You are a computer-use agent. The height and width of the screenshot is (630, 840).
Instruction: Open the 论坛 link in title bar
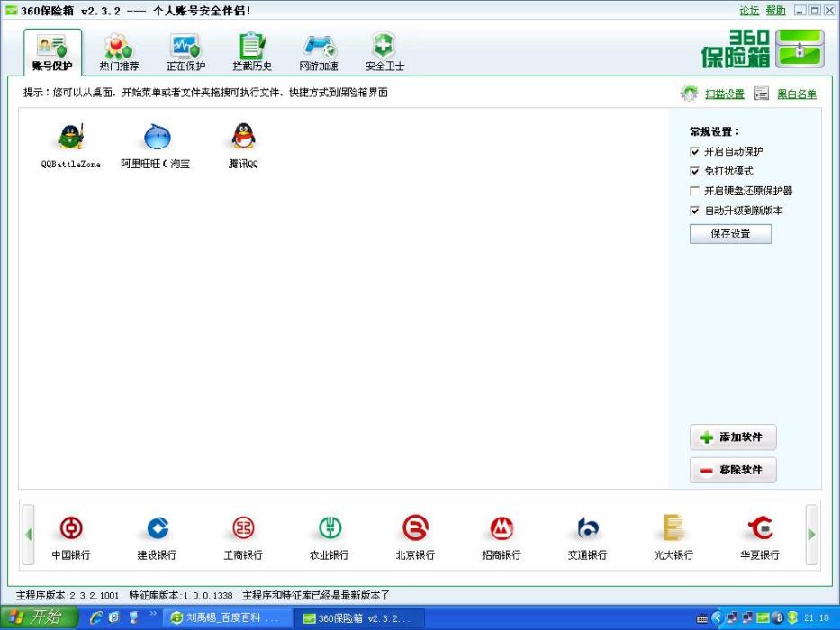(x=749, y=10)
